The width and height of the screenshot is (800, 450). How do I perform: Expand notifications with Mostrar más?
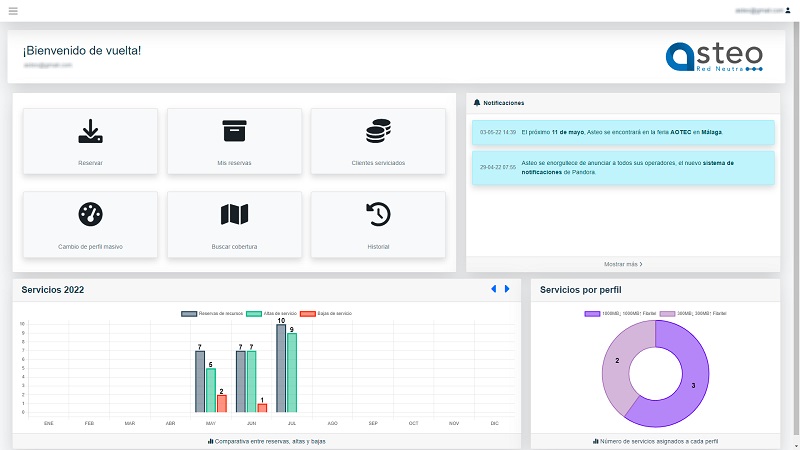pyautogui.click(x=623, y=264)
